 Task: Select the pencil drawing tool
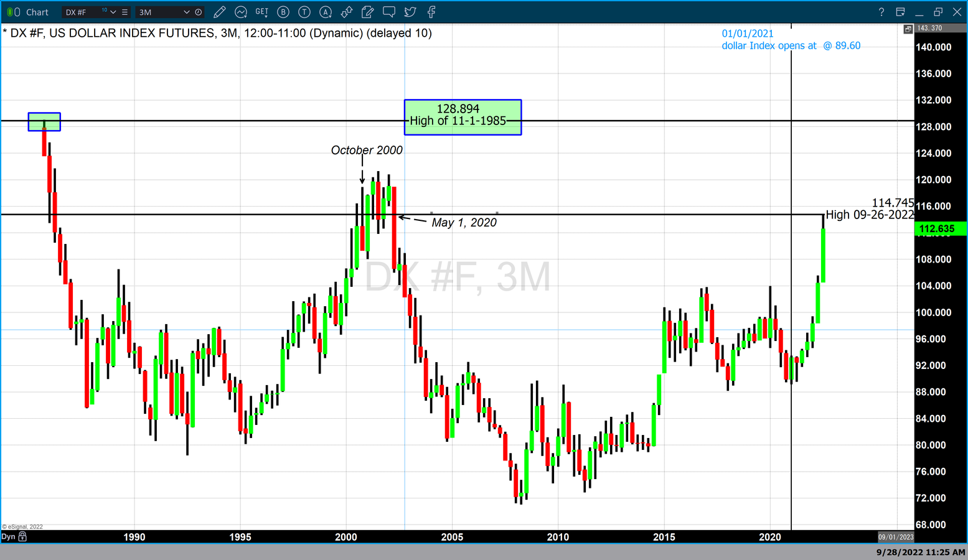219,12
